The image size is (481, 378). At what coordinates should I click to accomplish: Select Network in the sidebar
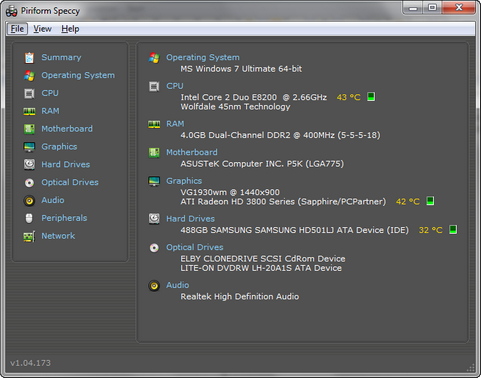(x=58, y=236)
